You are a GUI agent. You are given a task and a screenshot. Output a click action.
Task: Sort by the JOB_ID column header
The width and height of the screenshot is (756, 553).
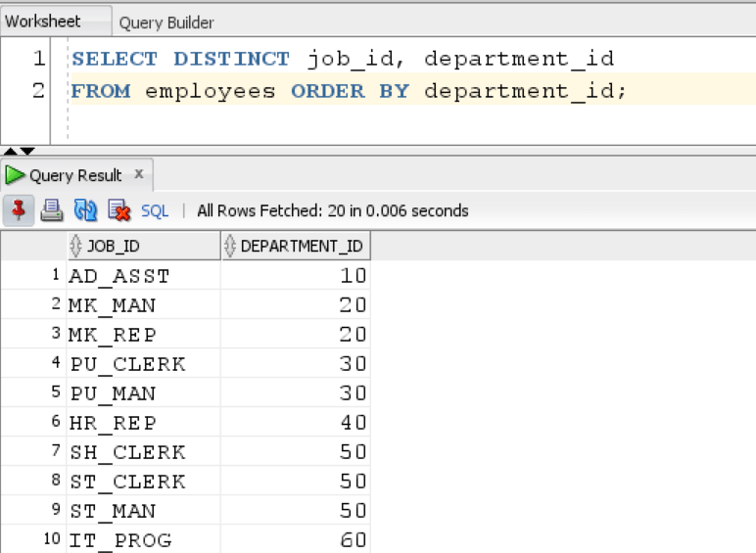pos(144,246)
